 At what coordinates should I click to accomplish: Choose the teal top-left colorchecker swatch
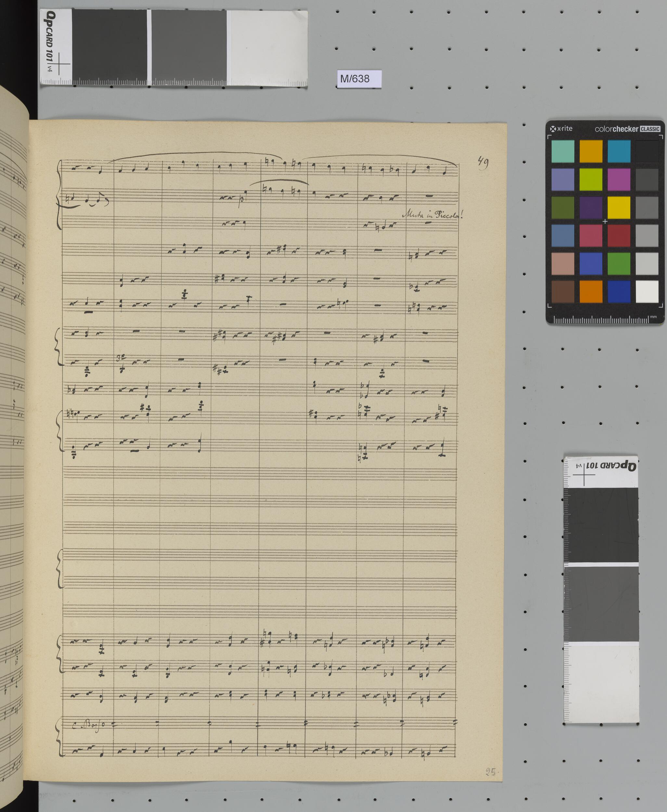[x=562, y=151]
